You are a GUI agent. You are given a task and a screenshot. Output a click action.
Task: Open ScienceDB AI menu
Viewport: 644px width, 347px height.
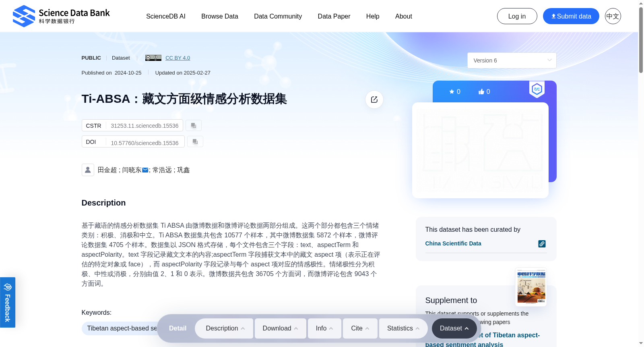coord(166,16)
